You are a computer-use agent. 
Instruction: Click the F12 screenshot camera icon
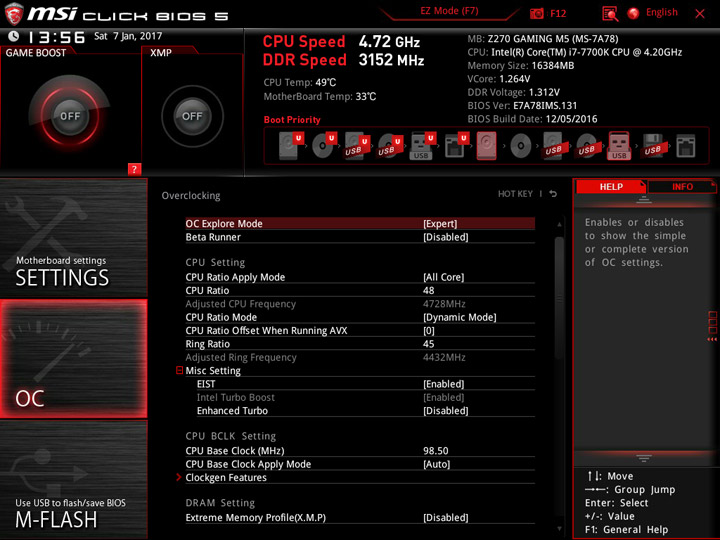pyautogui.click(x=536, y=13)
